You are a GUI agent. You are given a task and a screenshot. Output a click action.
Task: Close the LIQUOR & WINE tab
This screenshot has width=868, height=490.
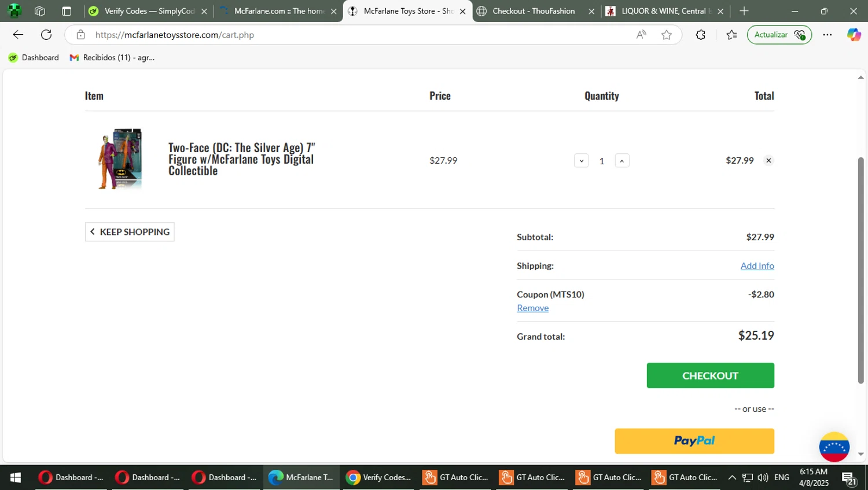720,11
